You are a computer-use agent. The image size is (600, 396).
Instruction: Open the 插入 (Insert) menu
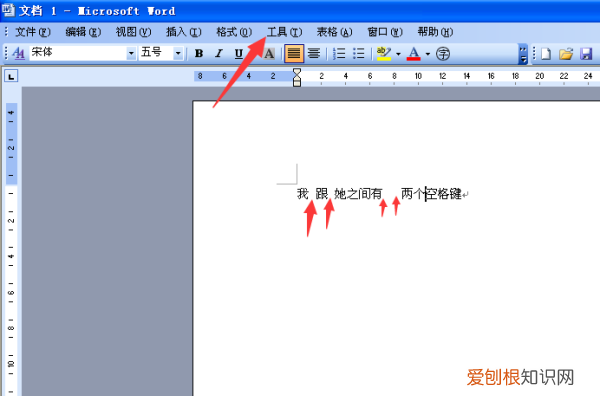click(183, 32)
